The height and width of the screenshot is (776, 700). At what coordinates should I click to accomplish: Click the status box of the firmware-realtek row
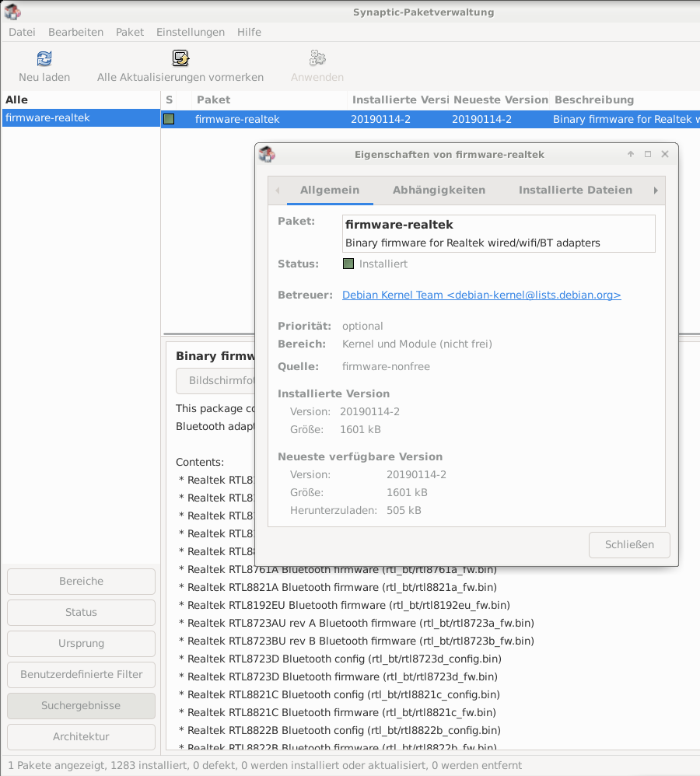[x=169, y=119]
